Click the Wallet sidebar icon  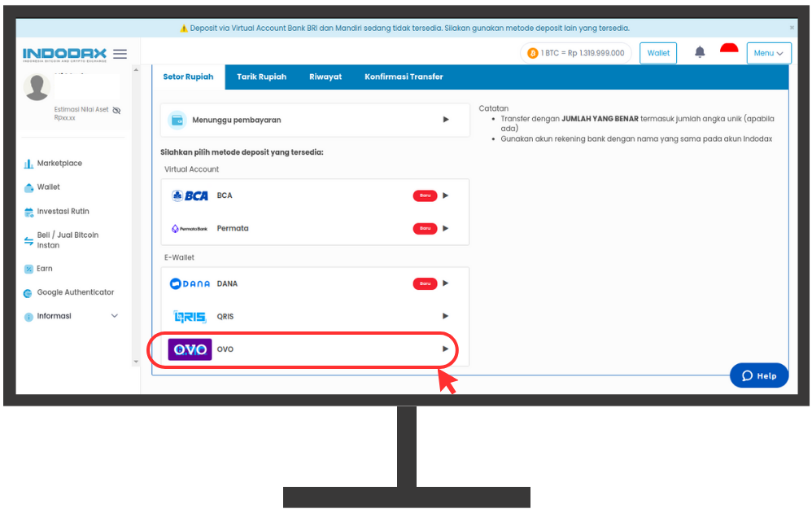tap(28, 187)
